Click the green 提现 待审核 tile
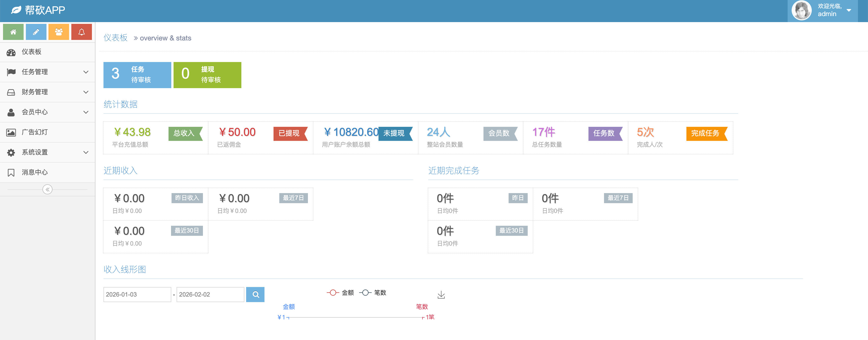Viewport: 868px width, 340px height. pyautogui.click(x=207, y=75)
